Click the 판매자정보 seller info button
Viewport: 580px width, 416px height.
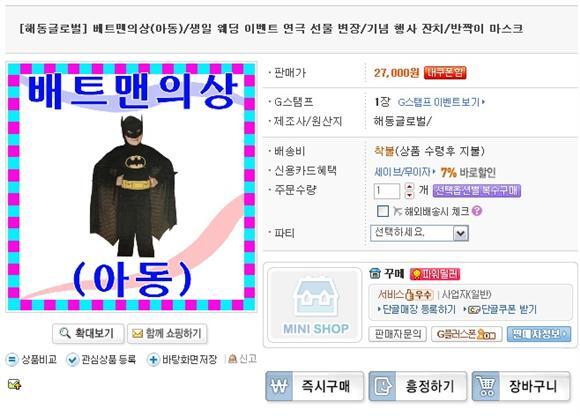coord(539,334)
